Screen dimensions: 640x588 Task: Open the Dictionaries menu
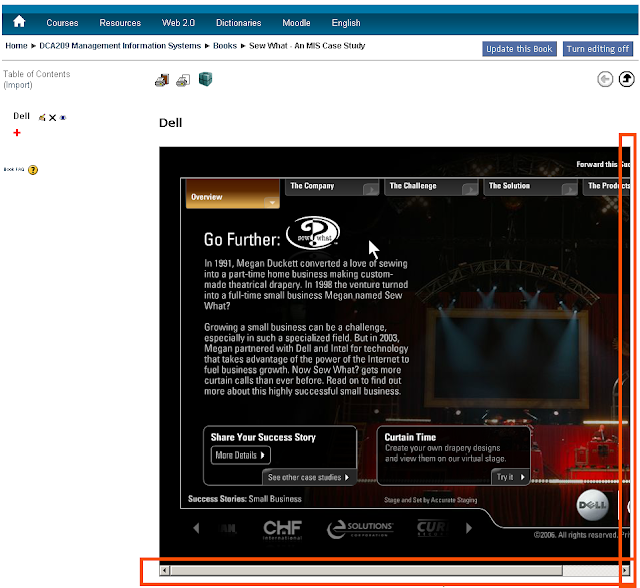(238, 23)
